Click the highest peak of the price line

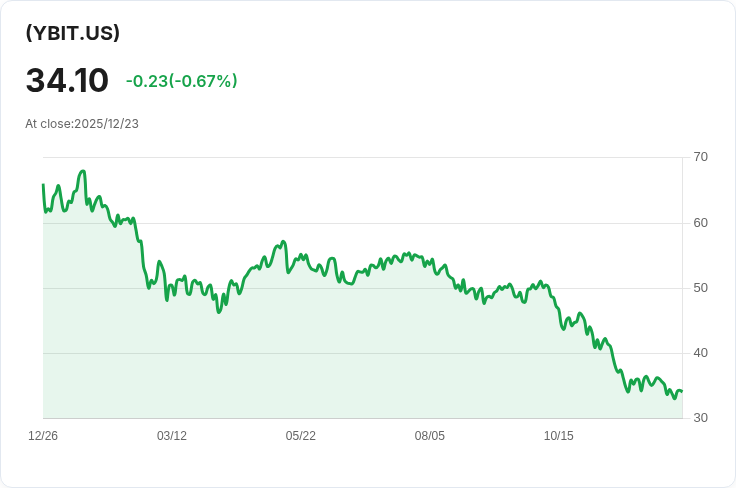82,171
